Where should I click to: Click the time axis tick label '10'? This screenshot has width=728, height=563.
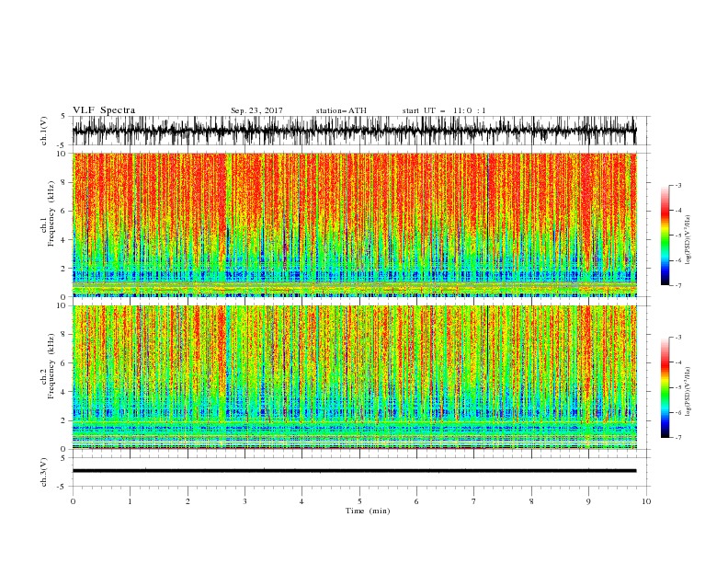pyautogui.click(x=646, y=501)
